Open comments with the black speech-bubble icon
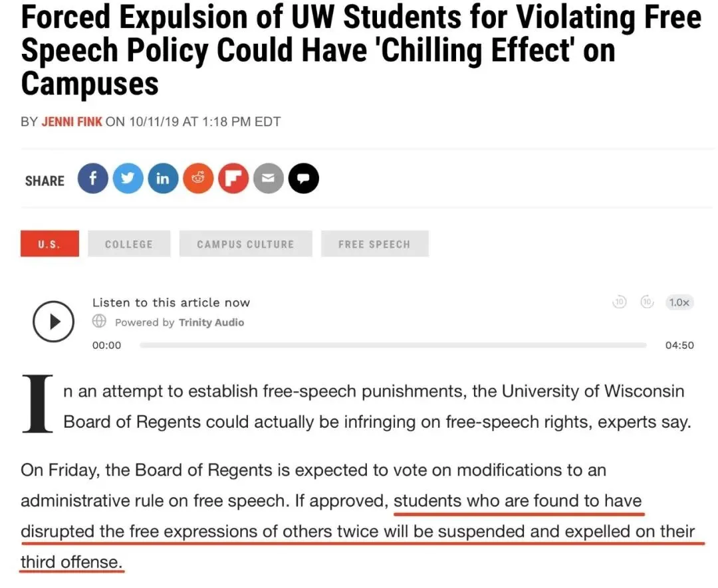 pos(303,179)
